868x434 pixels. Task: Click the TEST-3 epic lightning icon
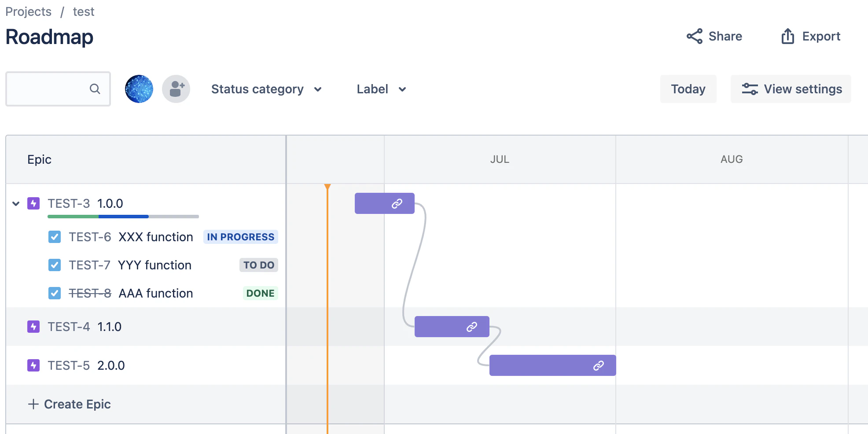(33, 203)
